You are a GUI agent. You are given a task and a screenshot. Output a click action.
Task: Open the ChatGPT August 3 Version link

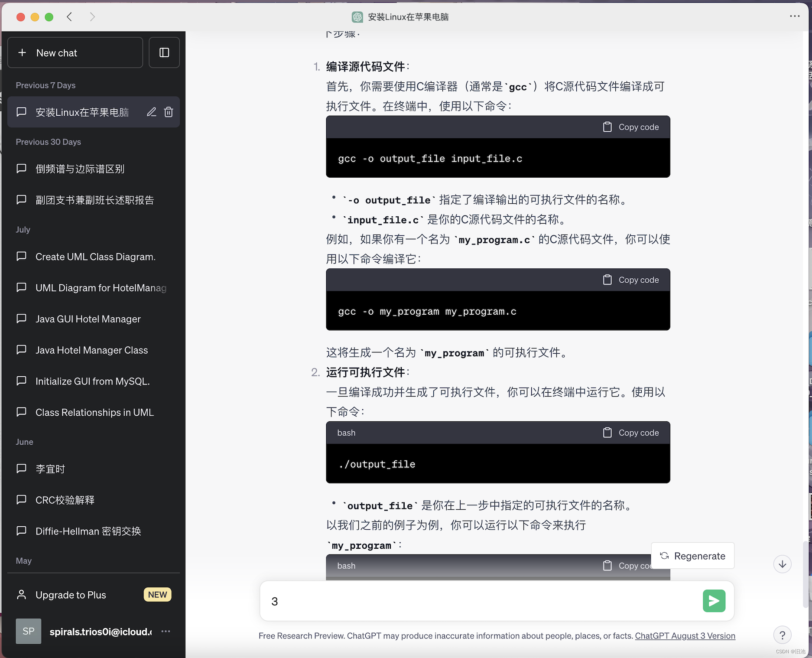pyautogui.click(x=685, y=635)
